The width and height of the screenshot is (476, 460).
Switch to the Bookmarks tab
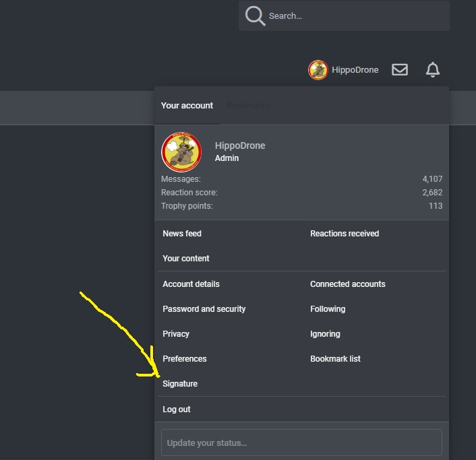pyautogui.click(x=249, y=106)
